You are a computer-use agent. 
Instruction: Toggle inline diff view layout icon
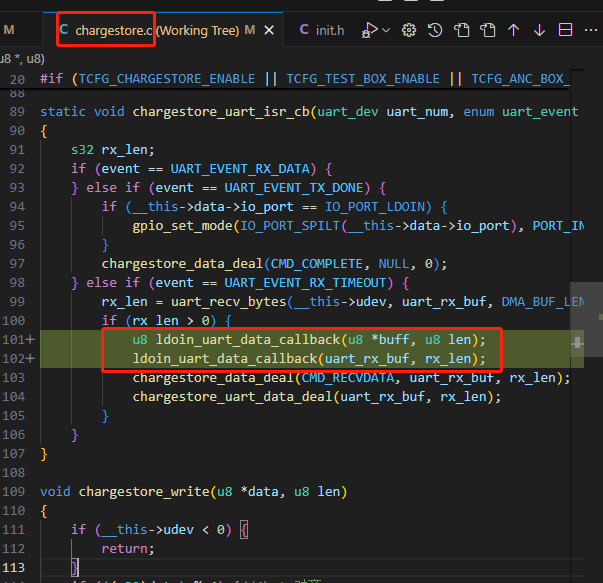tap(565, 30)
